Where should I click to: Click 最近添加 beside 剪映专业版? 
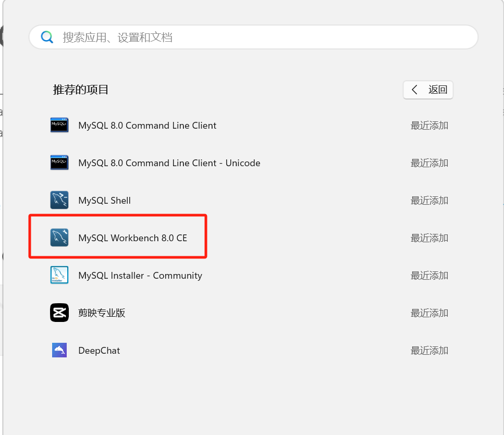pos(429,313)
